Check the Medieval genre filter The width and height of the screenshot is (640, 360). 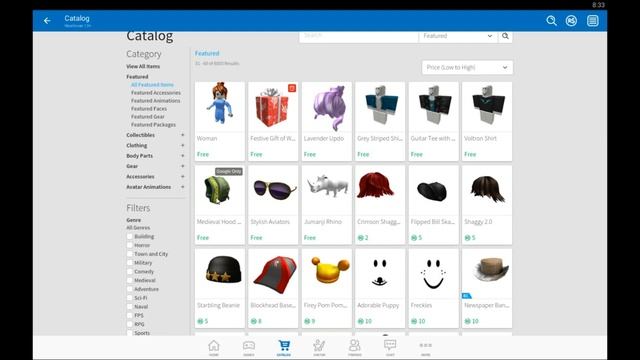pyautogui.click(x=130, y=280)
